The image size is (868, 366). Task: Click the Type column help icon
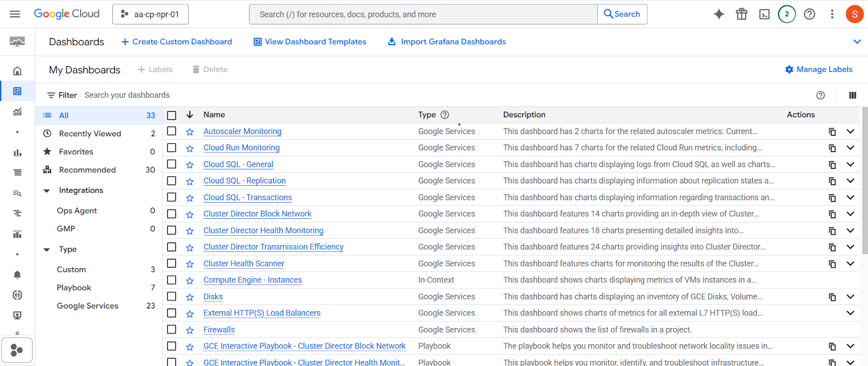pyautogui.click(x=445, y=115)
